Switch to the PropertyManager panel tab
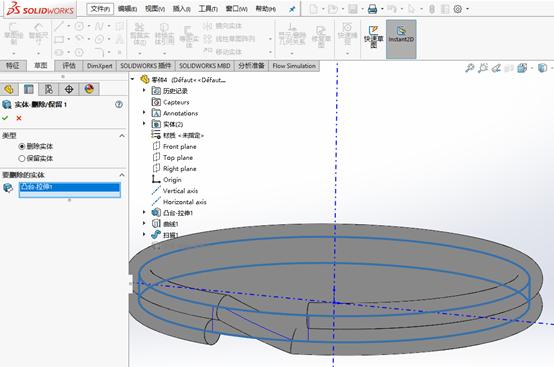The image size is (554, 367). pyautogui.click(x=29, y=89)
